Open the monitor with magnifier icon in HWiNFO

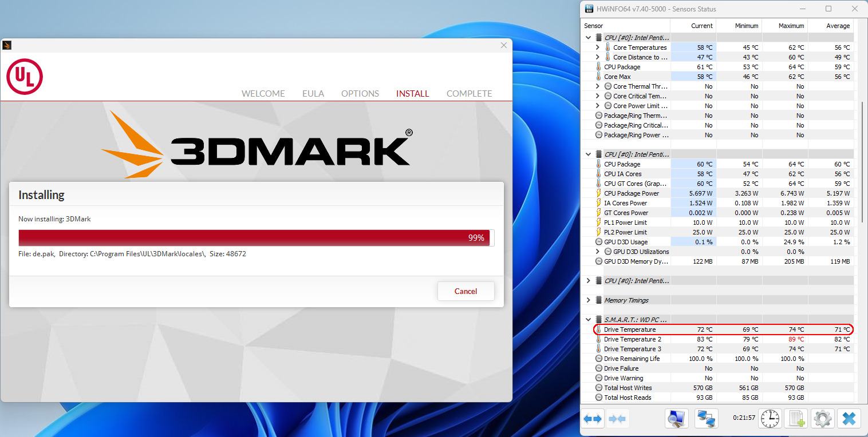(x=677, y=419)
